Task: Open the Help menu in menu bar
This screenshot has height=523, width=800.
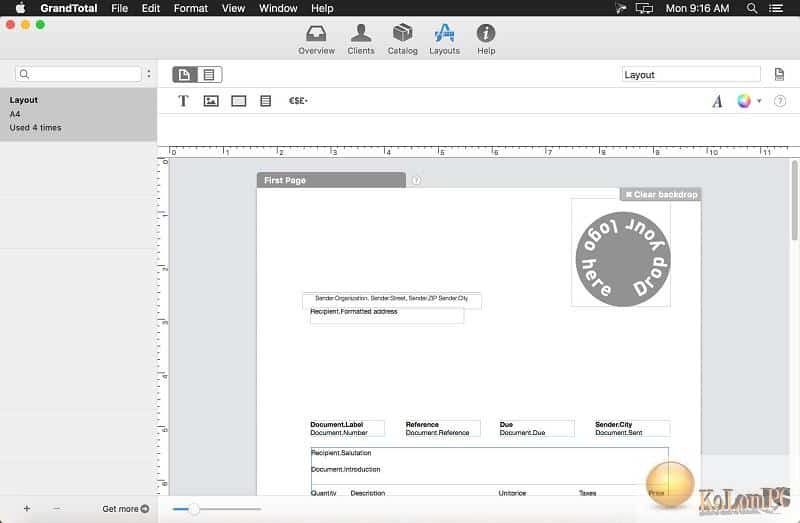Action: [x=322, y=8]
